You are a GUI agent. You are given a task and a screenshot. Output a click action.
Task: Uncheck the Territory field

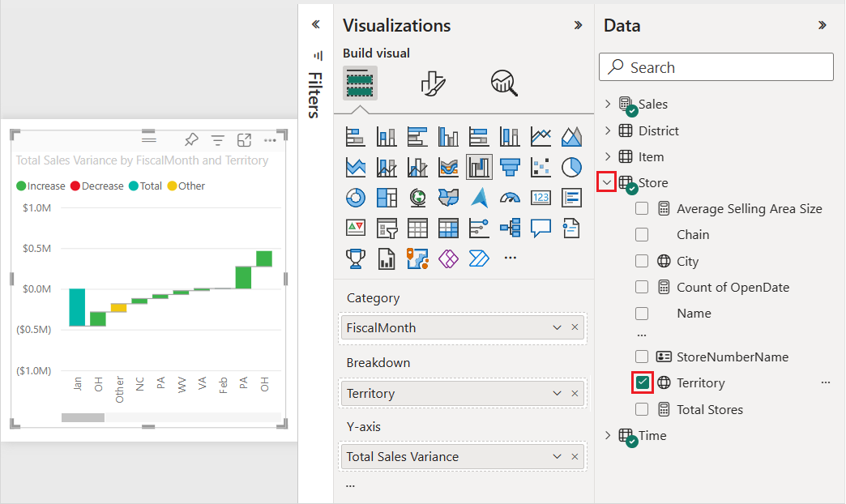click(x=642, y=382)
